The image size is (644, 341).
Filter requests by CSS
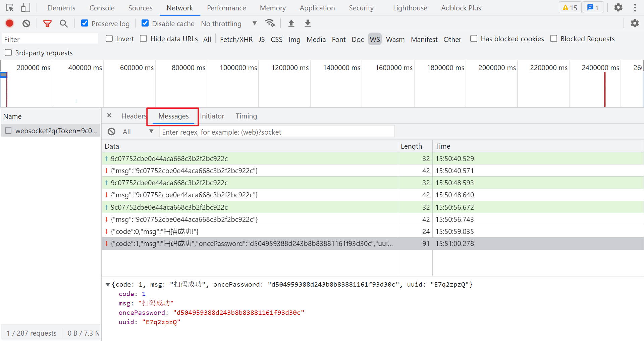(x=276, y=39)
